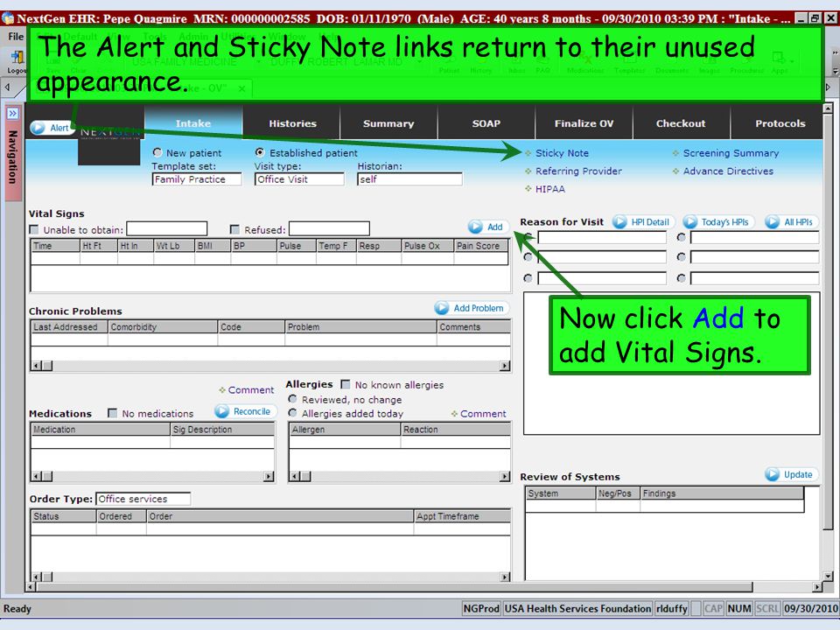Image resolution: width=840 pixels, height=630 pixels.
Task: Click the Logout toolbar icon
Action: (16, 62)
